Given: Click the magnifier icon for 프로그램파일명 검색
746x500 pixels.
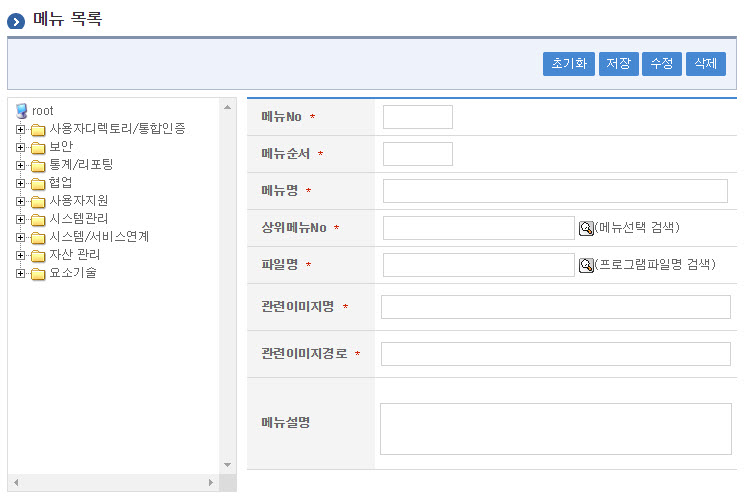Looking at the screenshot, I should [586, 265].
